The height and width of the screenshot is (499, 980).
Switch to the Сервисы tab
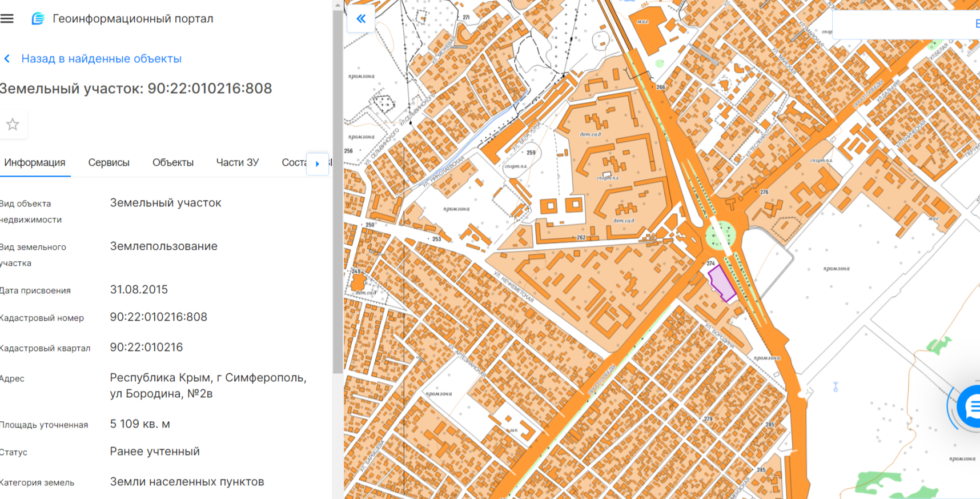pos(109,163)
